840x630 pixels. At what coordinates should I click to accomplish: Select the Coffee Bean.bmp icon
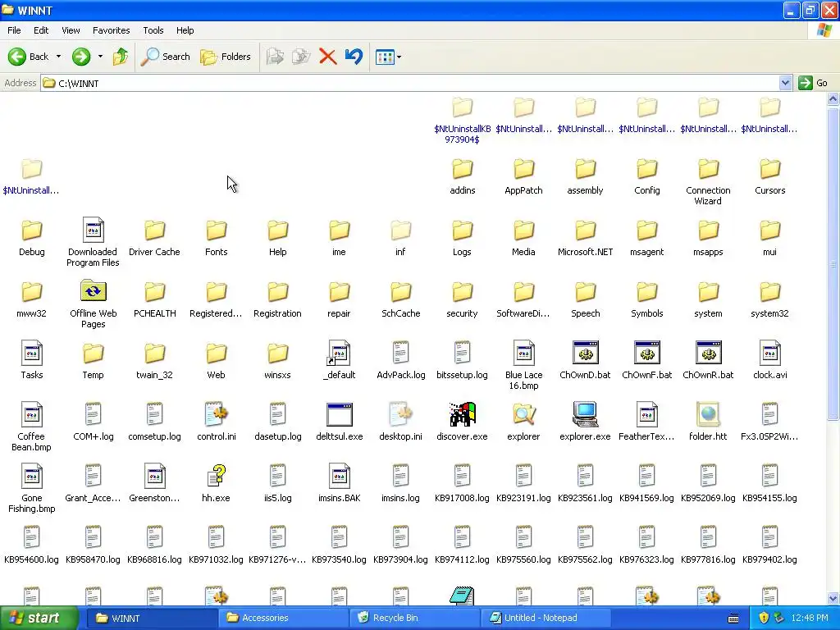pos(32,414)
